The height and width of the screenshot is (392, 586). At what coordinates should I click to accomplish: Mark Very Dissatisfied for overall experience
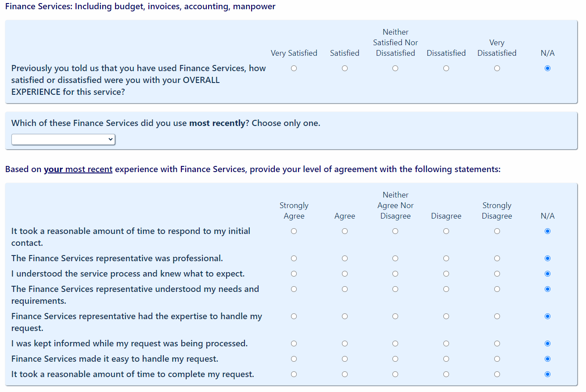[x=497, y=68]
